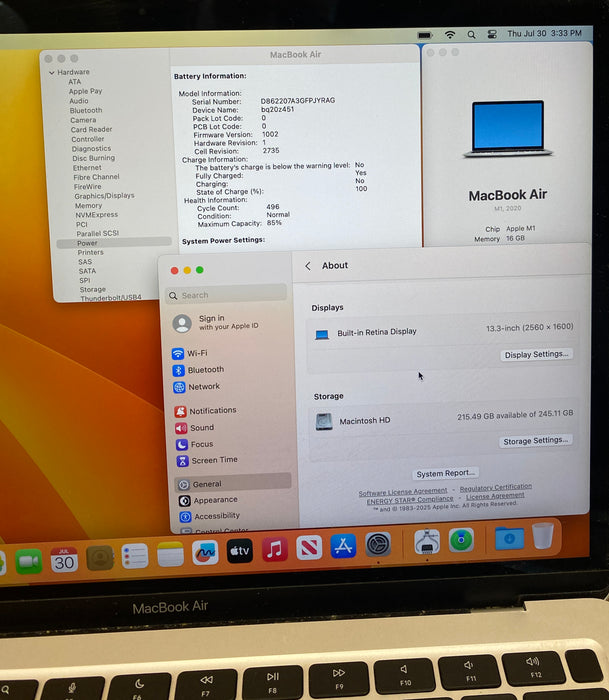This screenshot has width=609, height=700.
Task: Select Printers in System Information sidebar
Action: [x=91, y=253]
